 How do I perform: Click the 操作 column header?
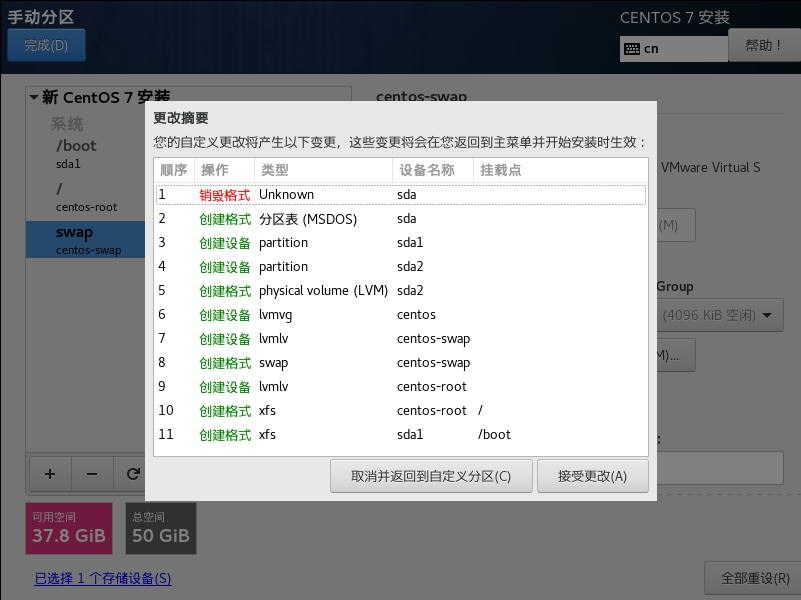(224, 170)
